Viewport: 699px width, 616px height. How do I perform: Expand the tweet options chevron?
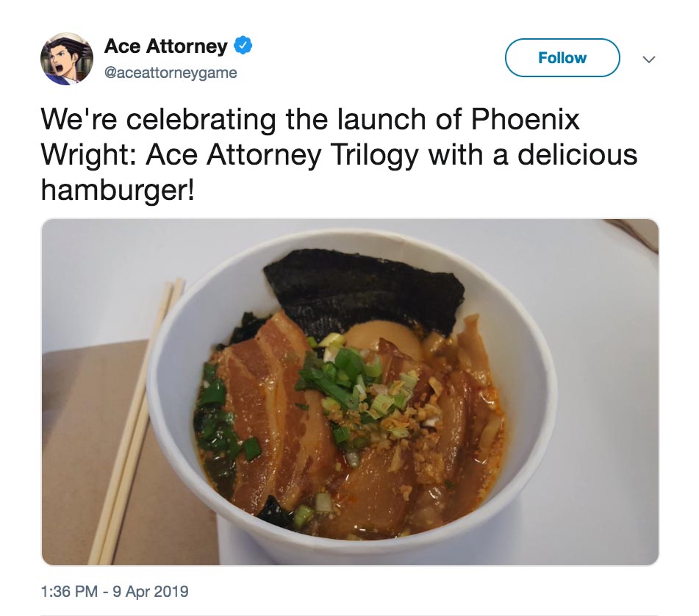pyautogui.click(x=649, y=59)
